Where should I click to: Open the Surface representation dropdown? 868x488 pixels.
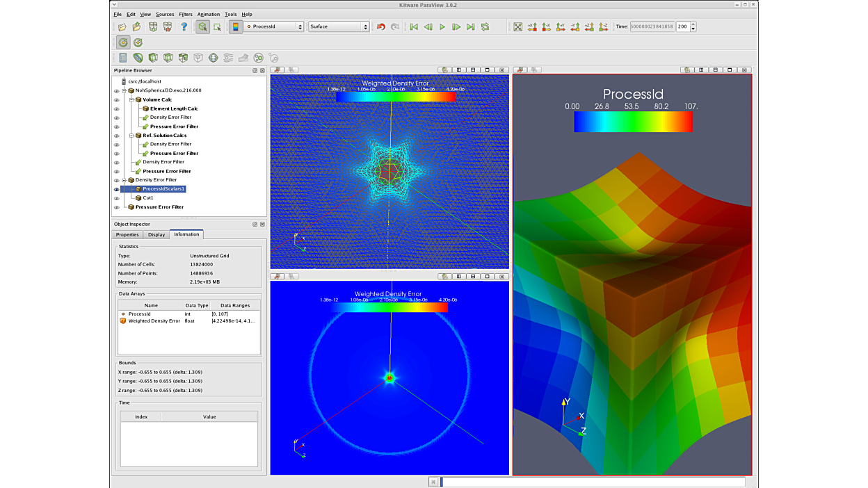click(x=339, y=26)
